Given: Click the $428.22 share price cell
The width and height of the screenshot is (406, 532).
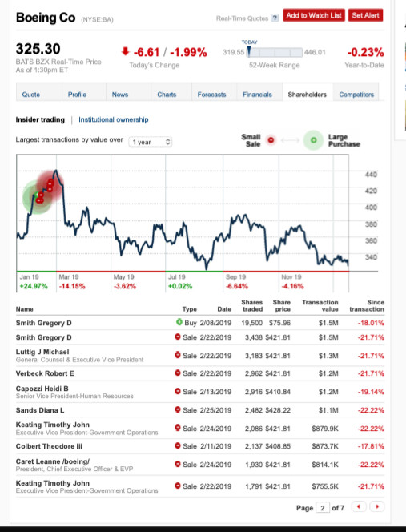Looking at the screenshot, I should pyautogui.click(x=278, y=410).
